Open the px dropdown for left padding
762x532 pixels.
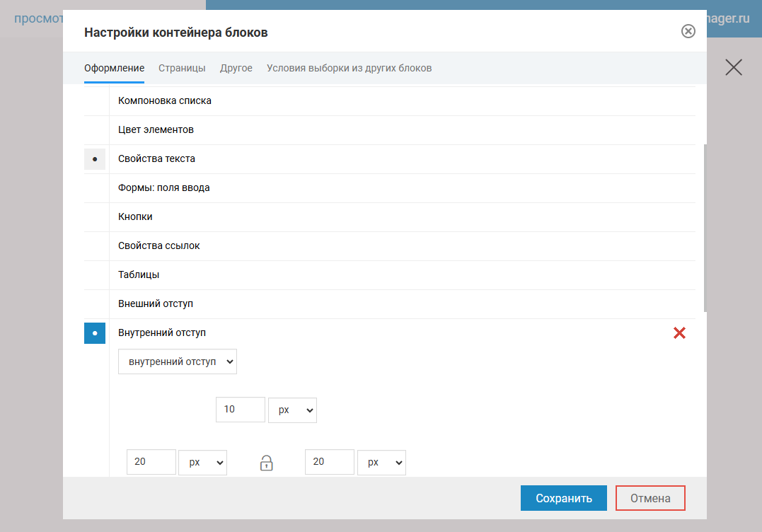pos(202,462)
